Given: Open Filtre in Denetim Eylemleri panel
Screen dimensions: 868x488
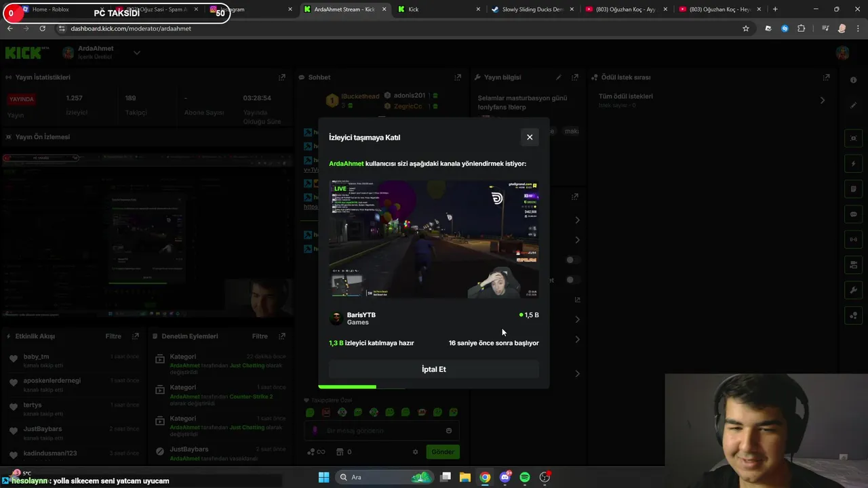Looking at the screenshot, I should (260, 336).
